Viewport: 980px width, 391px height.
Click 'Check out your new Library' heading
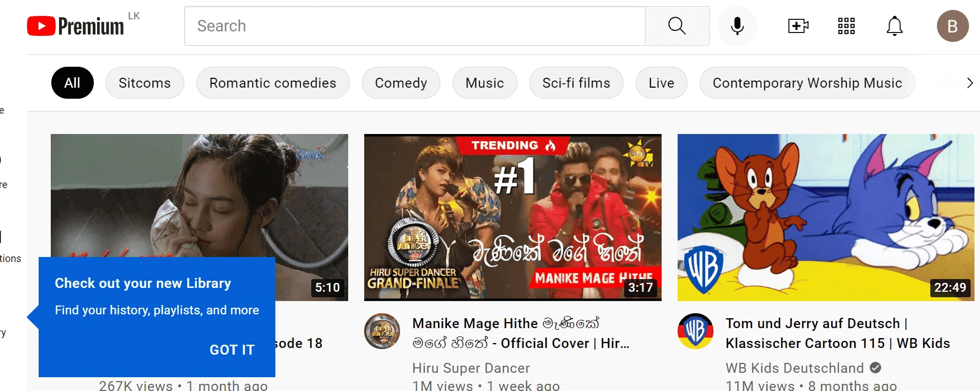coord(143,283)
